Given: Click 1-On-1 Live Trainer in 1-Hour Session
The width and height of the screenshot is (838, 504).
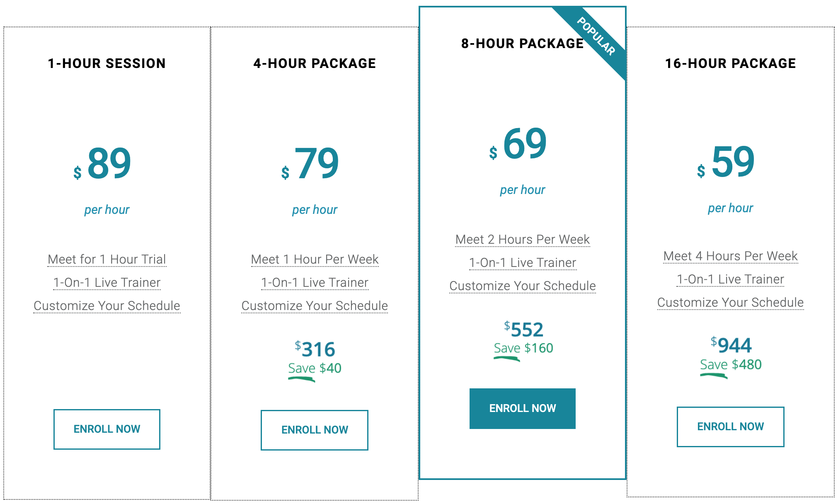Looking at the screenshot, I should point(107,283).
